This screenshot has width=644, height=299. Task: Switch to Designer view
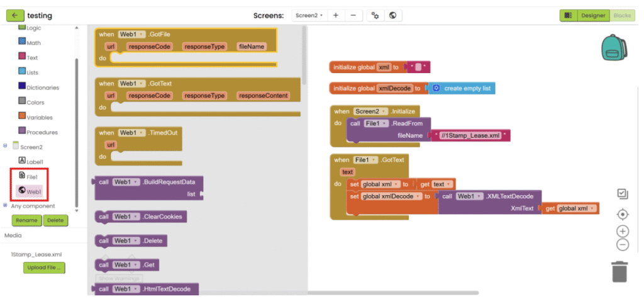[592, 15]
